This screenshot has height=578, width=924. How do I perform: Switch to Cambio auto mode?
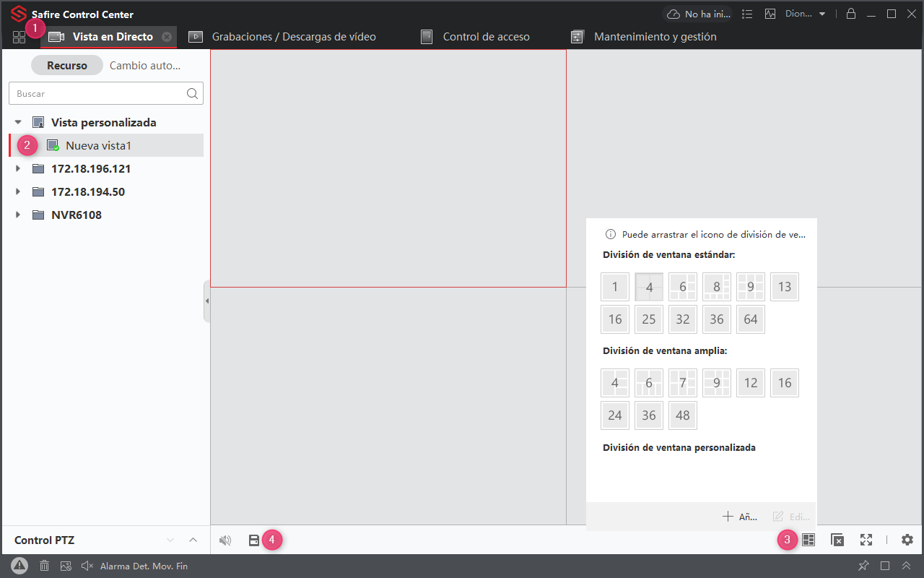pyautogui.click(x=144, y=66)
